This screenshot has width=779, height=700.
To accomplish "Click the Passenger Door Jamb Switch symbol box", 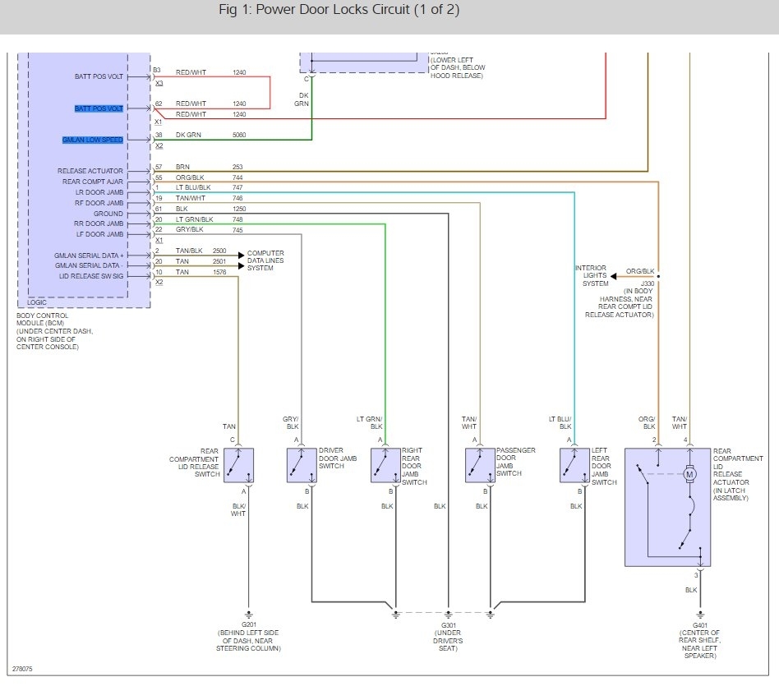I will point(480,465).
